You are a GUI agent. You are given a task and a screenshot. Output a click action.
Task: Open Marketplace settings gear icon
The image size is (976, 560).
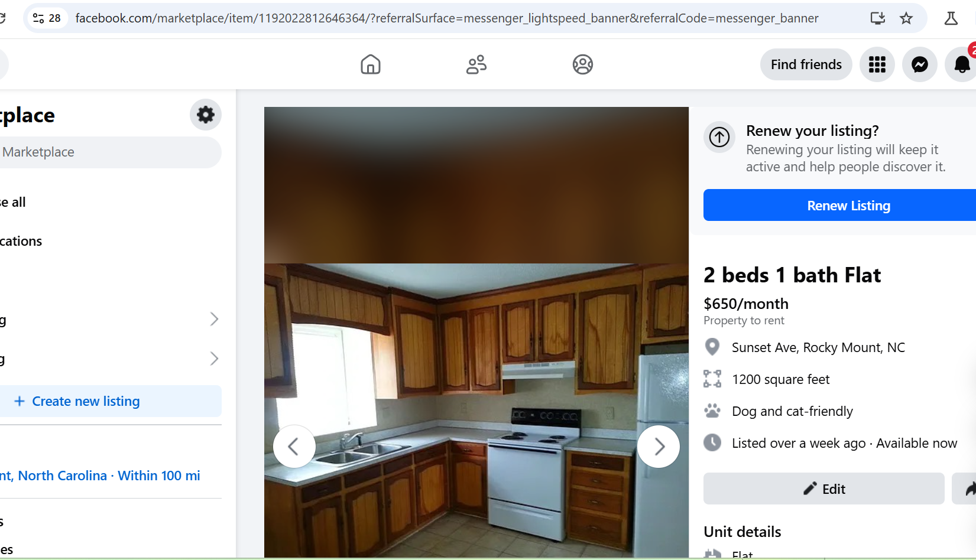click(206, 115)
